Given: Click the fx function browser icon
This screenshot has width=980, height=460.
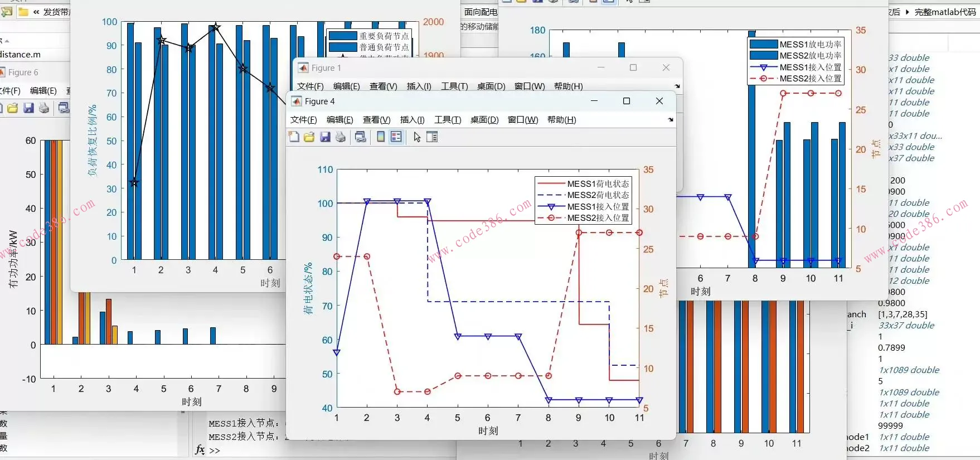Looking at the screenshot, I should (200, 449).
